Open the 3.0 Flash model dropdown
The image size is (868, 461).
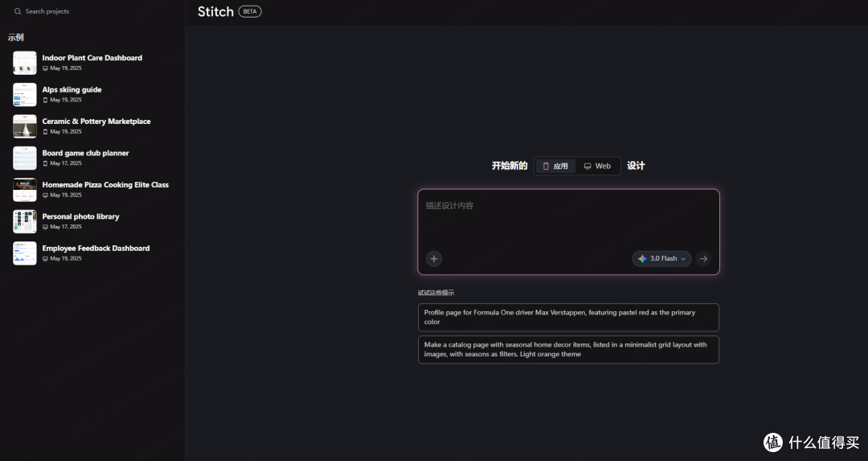click(x=661, y=259)
